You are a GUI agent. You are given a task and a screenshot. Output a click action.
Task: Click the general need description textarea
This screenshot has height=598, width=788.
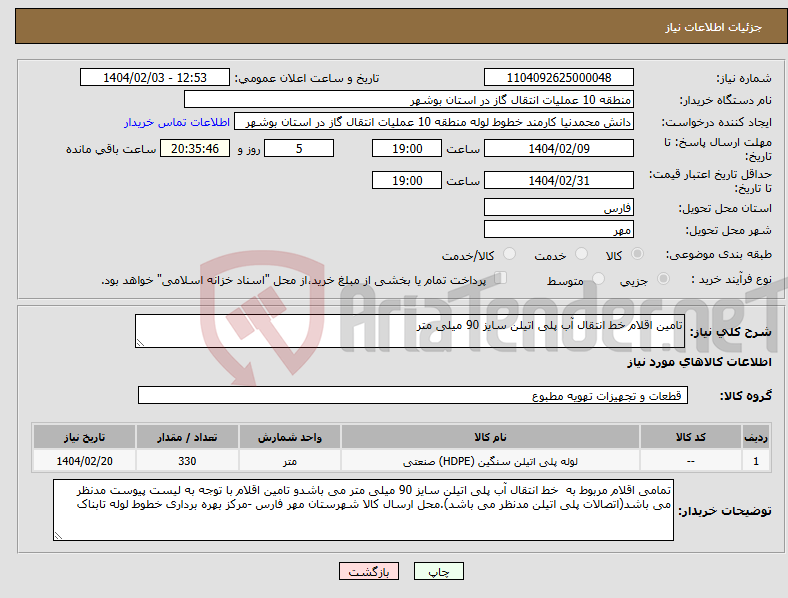tap(410, 331)
